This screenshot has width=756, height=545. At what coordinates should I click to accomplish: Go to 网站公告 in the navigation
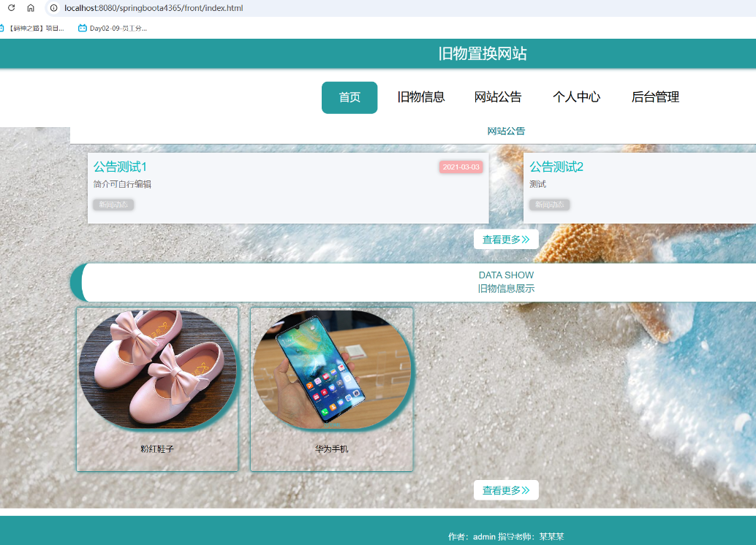click(498, 97)
